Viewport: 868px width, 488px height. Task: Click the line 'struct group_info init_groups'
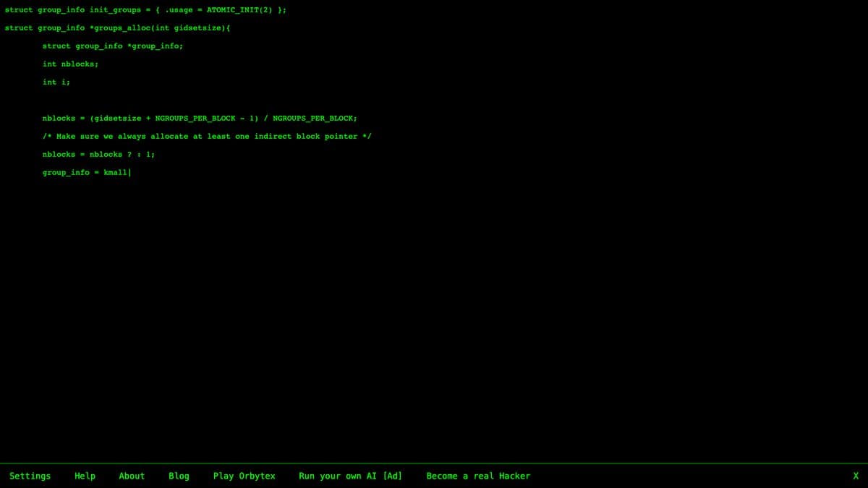pyautogui.click(x=146, y=10)
